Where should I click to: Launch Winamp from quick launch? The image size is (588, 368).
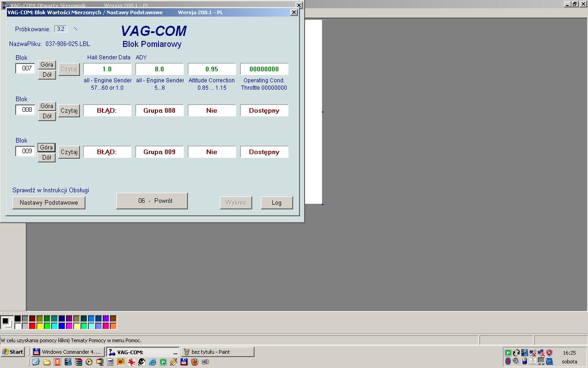(174, 362)
